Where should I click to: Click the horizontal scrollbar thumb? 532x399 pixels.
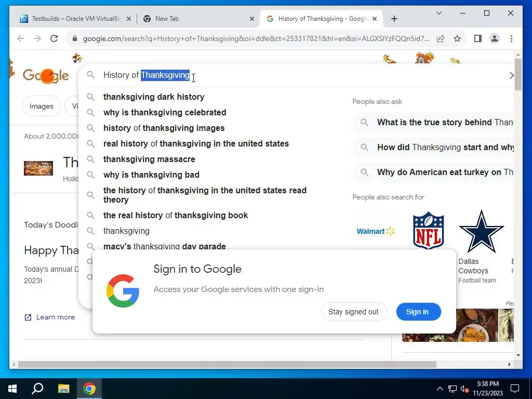pyautogui.click(x=227, y=365)
